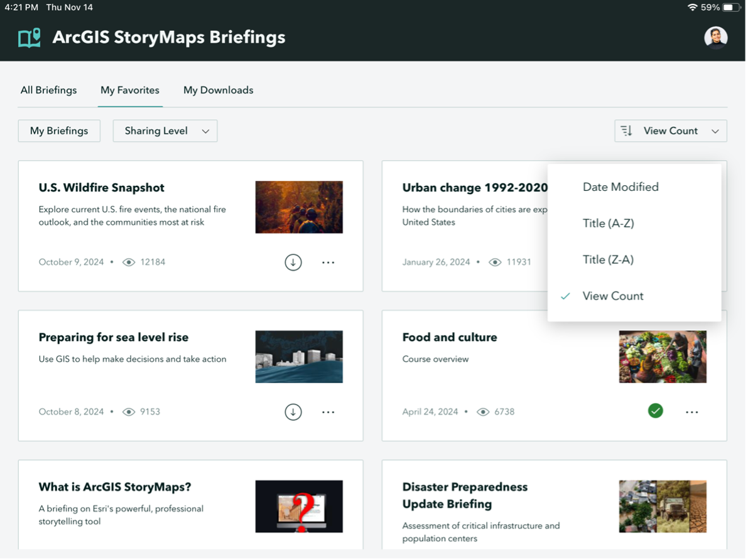Viewport: 748px width, 560px height.
Task: Open more options for Food and culture
Action: tap(691, 412)
